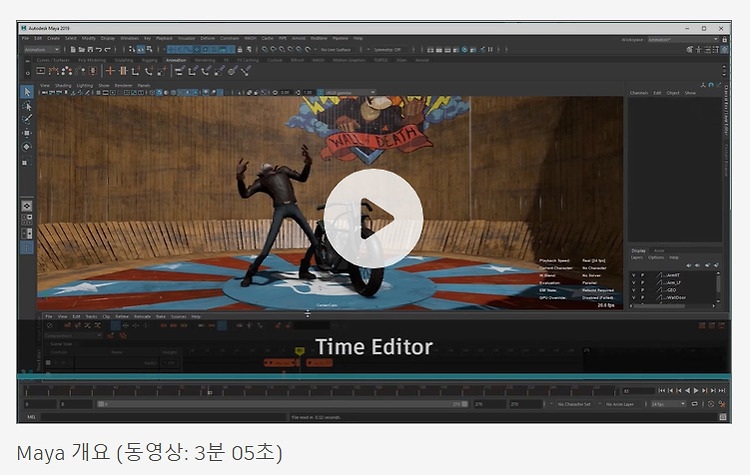Screen dimensions: 750x475
Task: Click the ArmRT layer name
Action: click(x=673, y=276)
